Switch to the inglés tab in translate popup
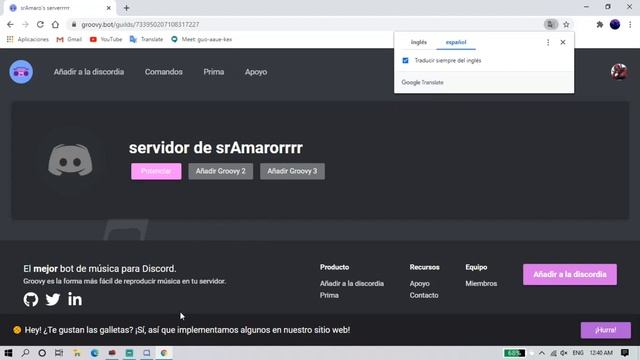Screen dimensions: 640x360 point(419,42)
